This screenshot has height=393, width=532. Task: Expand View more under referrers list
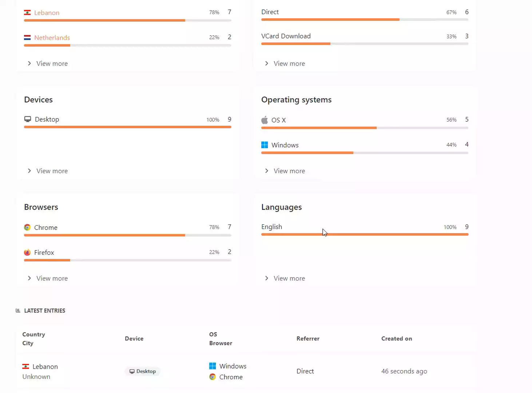[x=285, y=63]
